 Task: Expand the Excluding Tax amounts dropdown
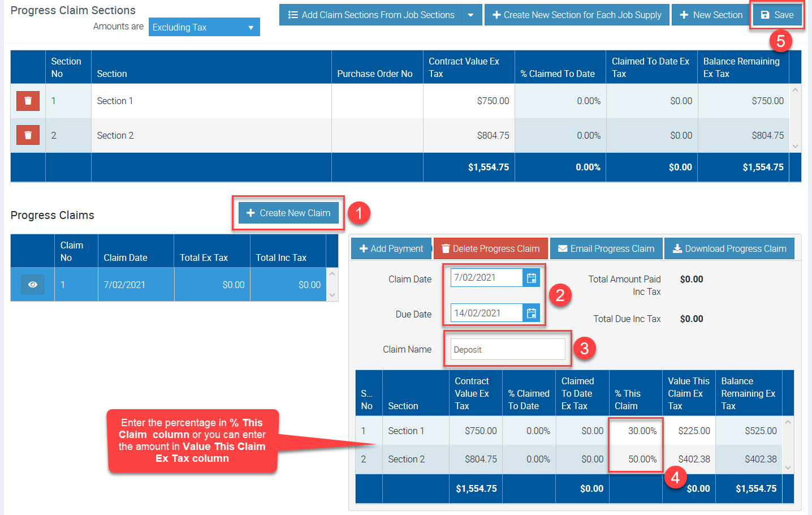[x=204, y=27]
